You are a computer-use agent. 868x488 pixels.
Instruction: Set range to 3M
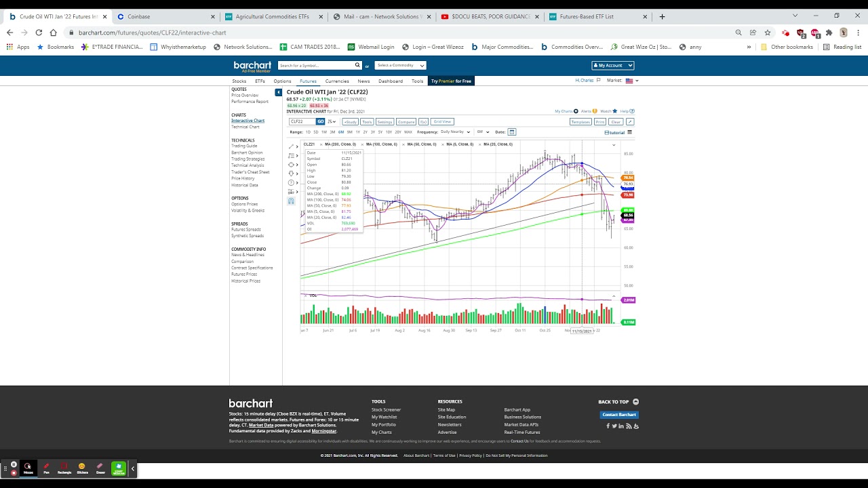[332, 132]
